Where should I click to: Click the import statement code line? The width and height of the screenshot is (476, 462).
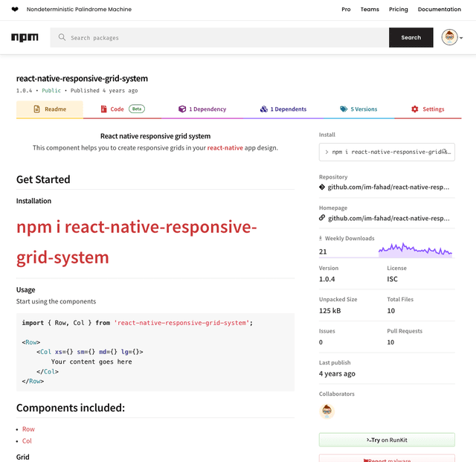coord(137,323)
